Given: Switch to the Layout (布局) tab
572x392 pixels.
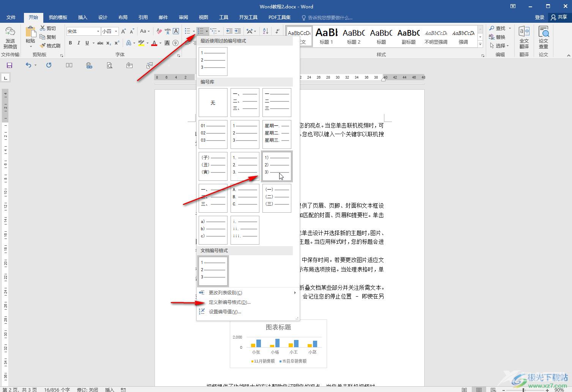Looking at the screenshot, I should (123, 17).
